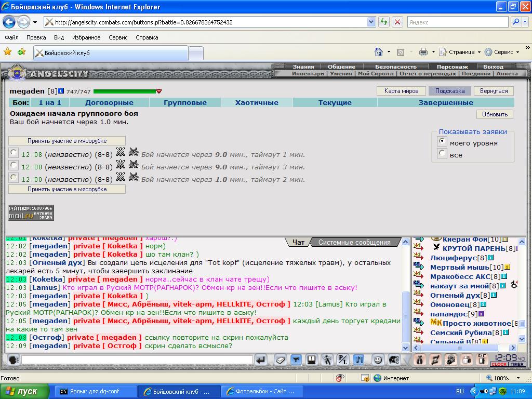Click private-message arrow icon left of Омоновец
This screenshot has height=399, width=532.
point(419,303)
